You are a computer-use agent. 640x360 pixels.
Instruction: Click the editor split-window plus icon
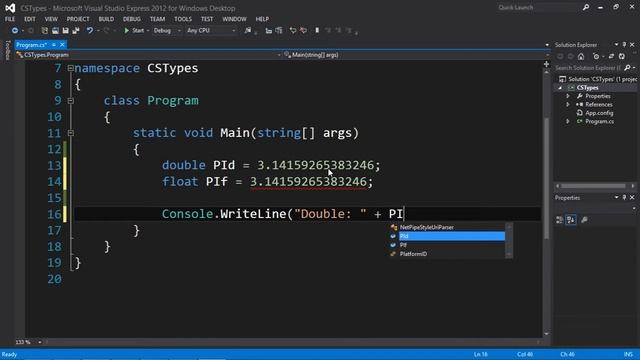click(547, 64)
